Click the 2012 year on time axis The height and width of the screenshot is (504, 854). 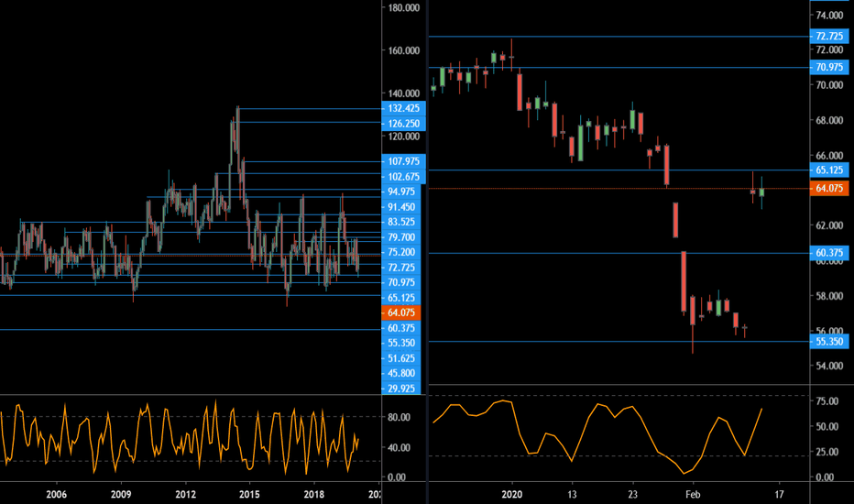tap(185, 495)
